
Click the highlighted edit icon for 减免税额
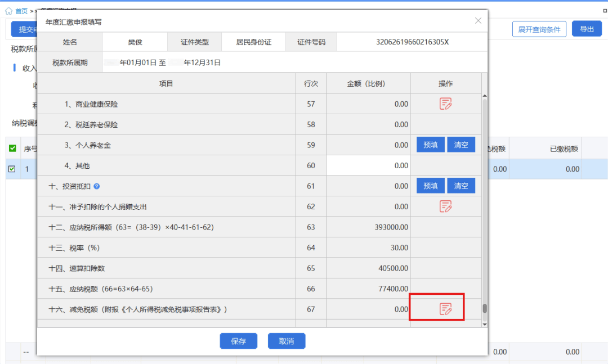click(445, 307)
